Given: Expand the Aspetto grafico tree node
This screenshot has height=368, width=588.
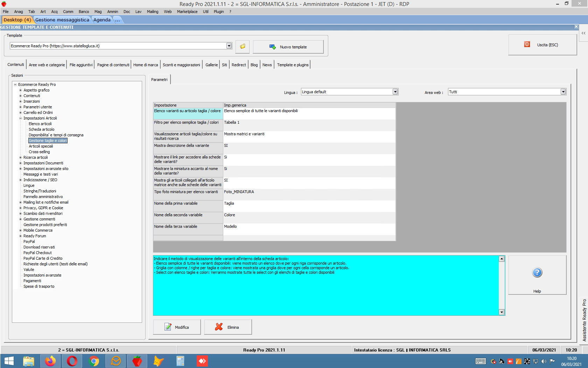Looking at the screenshot, I should pos(20,90).
